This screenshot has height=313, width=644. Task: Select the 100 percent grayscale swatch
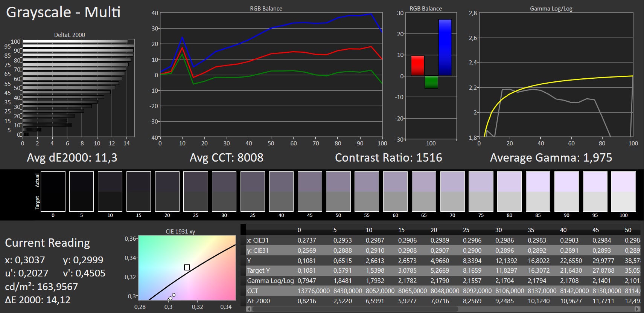623,191
